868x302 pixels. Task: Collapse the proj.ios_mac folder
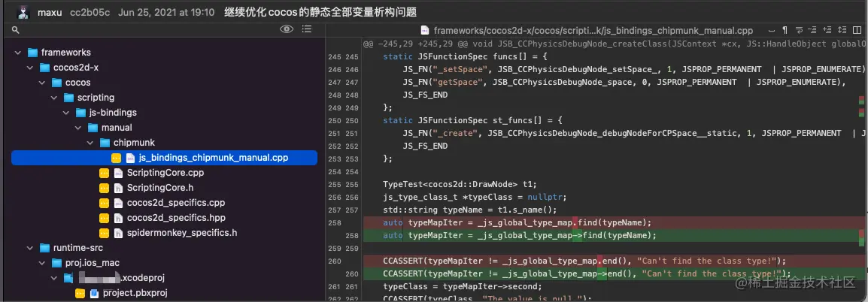42,263
